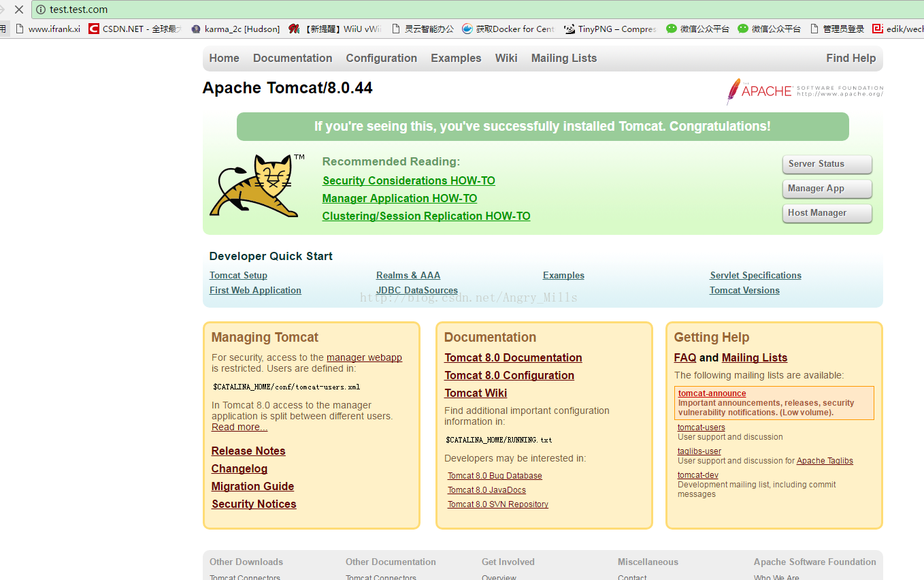Open the Wiki navigation item
The image size is (924, 580).
(x=506, y=59)
